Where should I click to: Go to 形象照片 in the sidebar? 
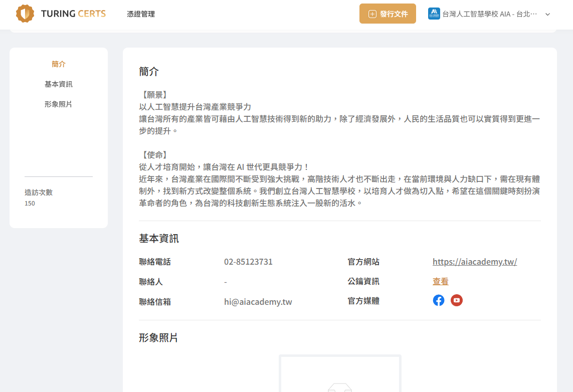click(59, 104)
